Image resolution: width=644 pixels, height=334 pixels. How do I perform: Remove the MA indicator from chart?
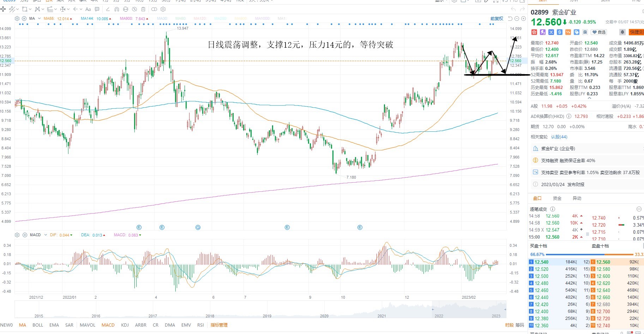click(24, 18)
